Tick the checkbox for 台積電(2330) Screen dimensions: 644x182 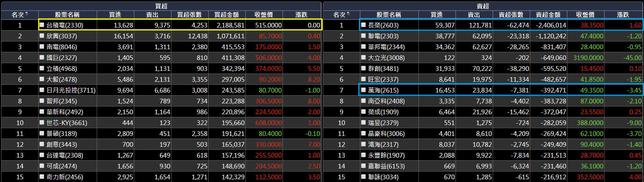tap(42, 25)
